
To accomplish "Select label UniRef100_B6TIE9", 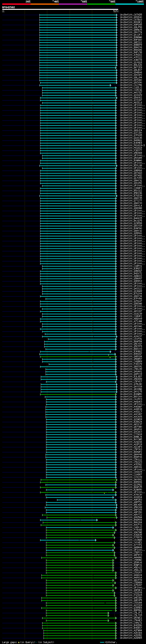I will [x=131, y=67].
